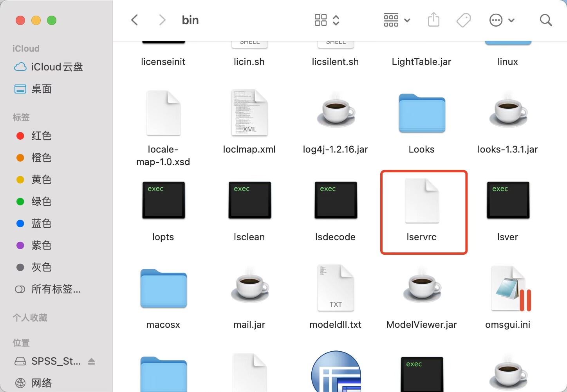The width and height of the screenshot is (567, 392).
Task: Open the Finder search field
Action: point(546,20)
